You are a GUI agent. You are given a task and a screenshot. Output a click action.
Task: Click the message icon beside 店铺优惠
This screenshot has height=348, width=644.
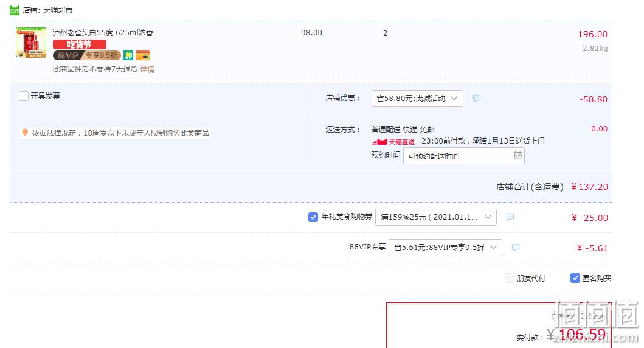(476, 98)
